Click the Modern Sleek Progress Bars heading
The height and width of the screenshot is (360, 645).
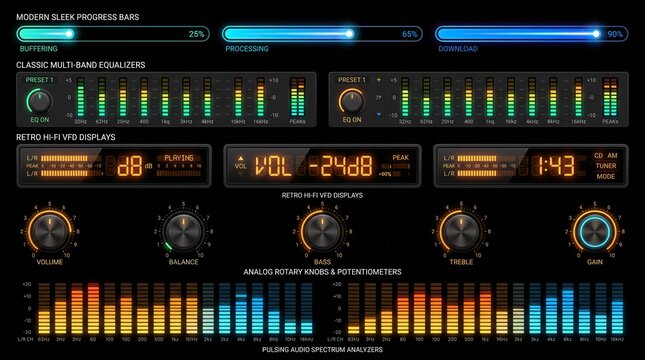click(78, 17)
